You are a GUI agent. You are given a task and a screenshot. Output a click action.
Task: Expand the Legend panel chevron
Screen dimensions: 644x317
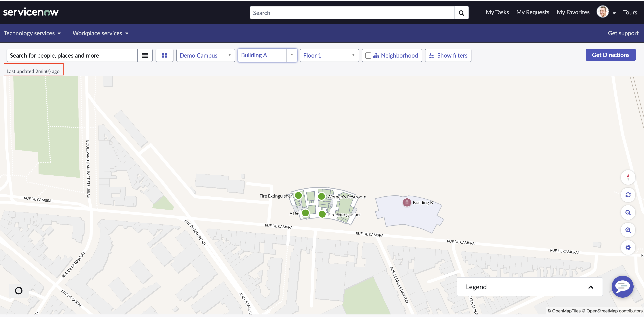tap(591, 287)
